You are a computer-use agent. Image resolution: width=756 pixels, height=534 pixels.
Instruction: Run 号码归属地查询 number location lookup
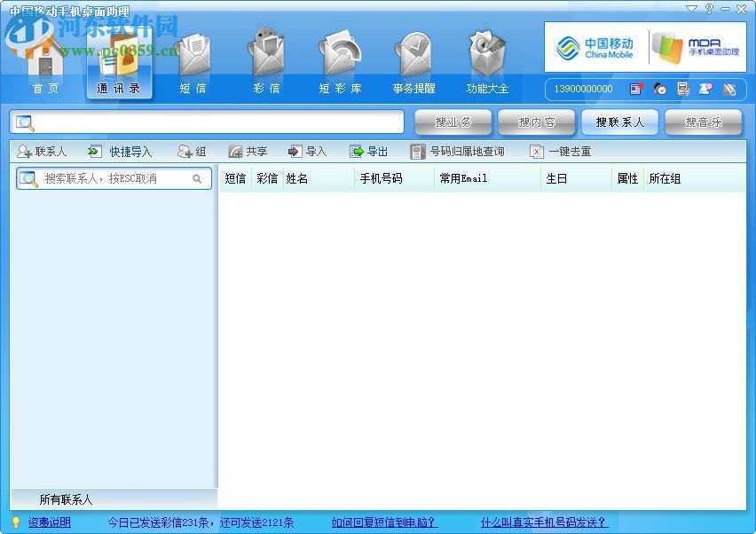467,151
